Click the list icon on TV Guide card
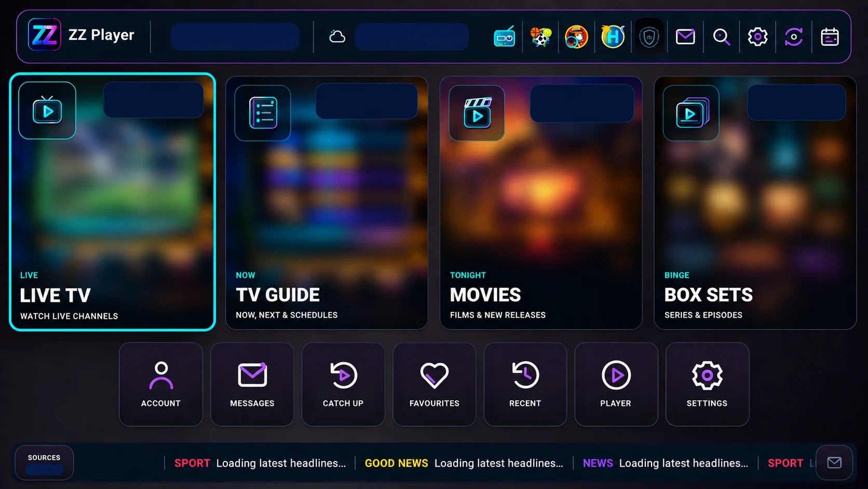Screen dimensions: 868x489 263,113
